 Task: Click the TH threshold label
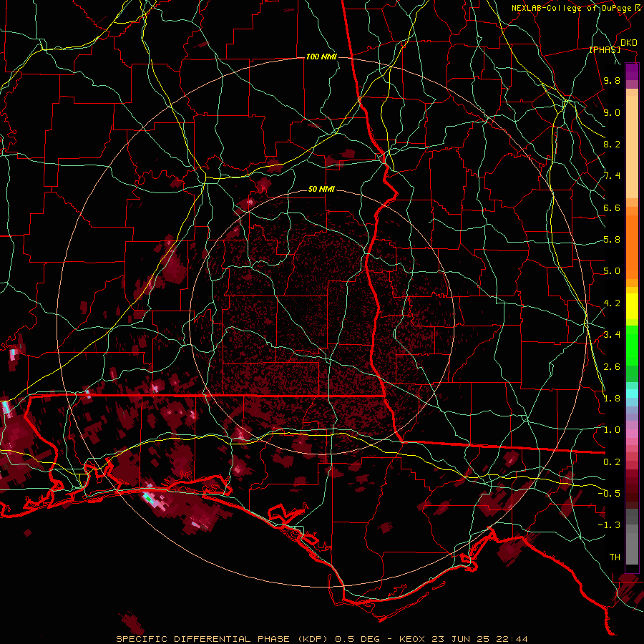click(615, 557)
